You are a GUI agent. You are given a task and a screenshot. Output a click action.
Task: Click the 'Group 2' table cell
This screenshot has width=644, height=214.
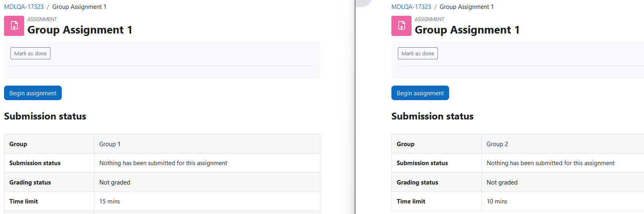(x=562, y=144)
